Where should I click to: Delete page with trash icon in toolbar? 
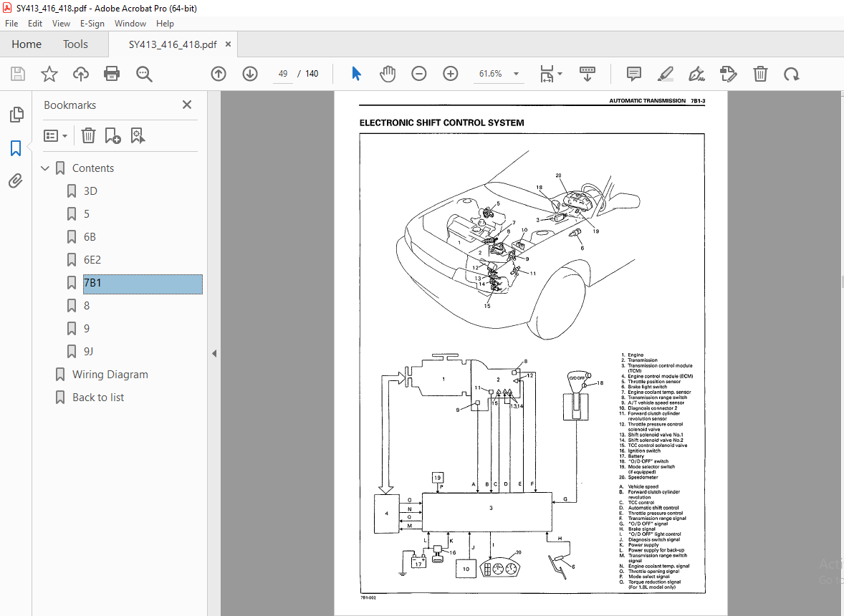760,74
